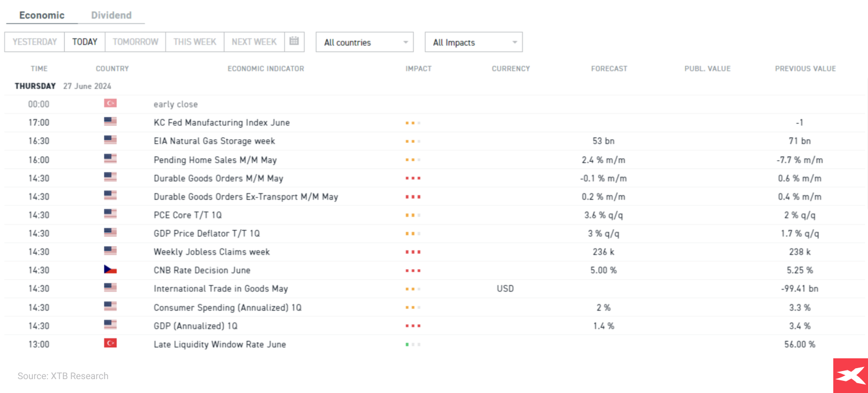The image size is (868, 393).
Task: Open the All Impacts dropdown
Action: 473,42
